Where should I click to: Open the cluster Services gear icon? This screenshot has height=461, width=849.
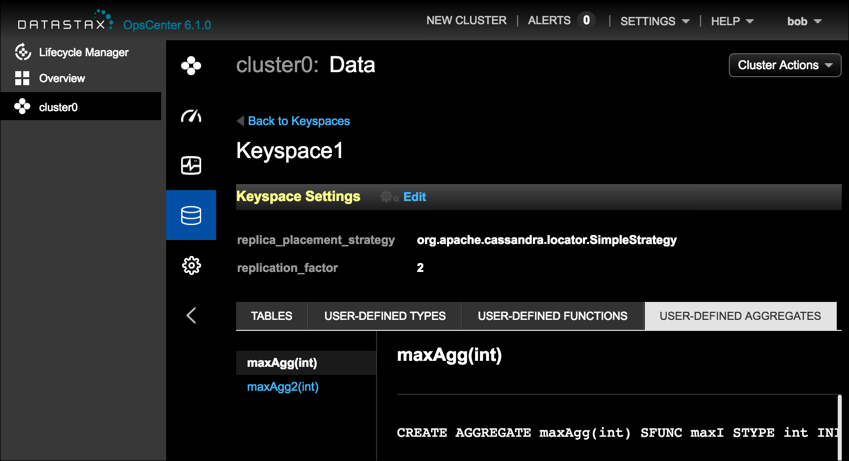(x=191, y=265)
